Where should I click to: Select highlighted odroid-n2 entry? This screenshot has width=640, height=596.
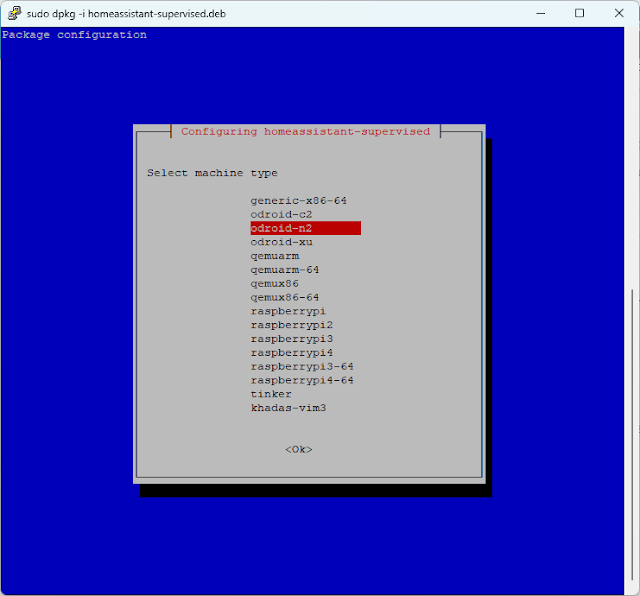305,228
